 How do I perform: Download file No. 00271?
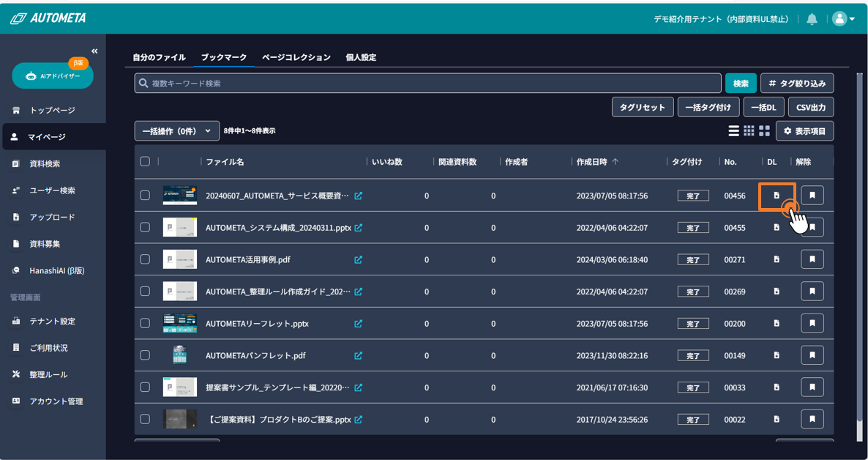click(x=777, y=259)
